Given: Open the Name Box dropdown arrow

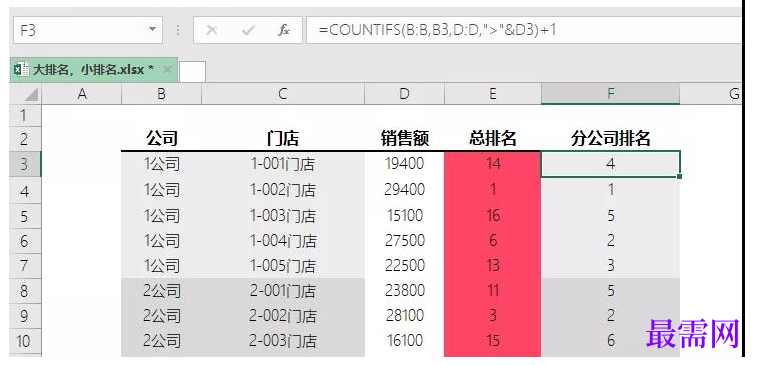Looking at the screenshot, I should point(153,30).
